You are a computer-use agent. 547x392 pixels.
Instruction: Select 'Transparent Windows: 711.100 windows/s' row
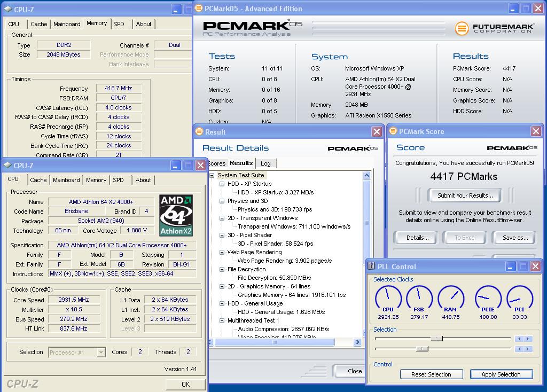click(x=294, y=226)
